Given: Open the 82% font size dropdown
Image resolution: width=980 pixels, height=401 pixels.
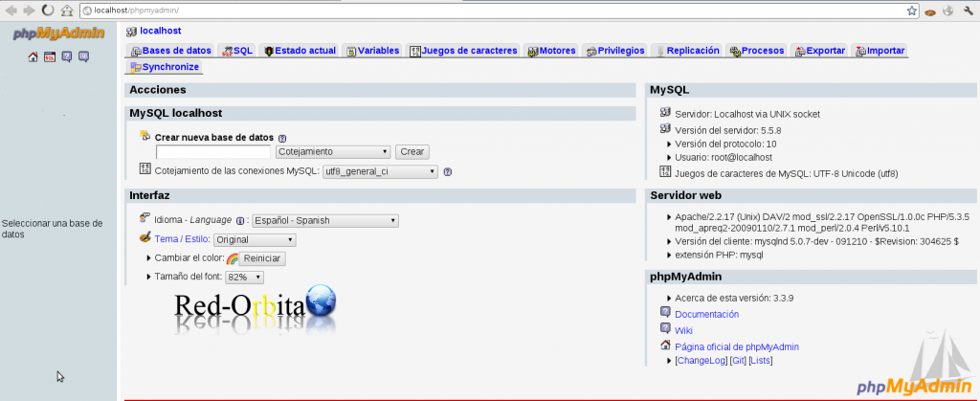Looking at the screenshot, I should 244,277.
